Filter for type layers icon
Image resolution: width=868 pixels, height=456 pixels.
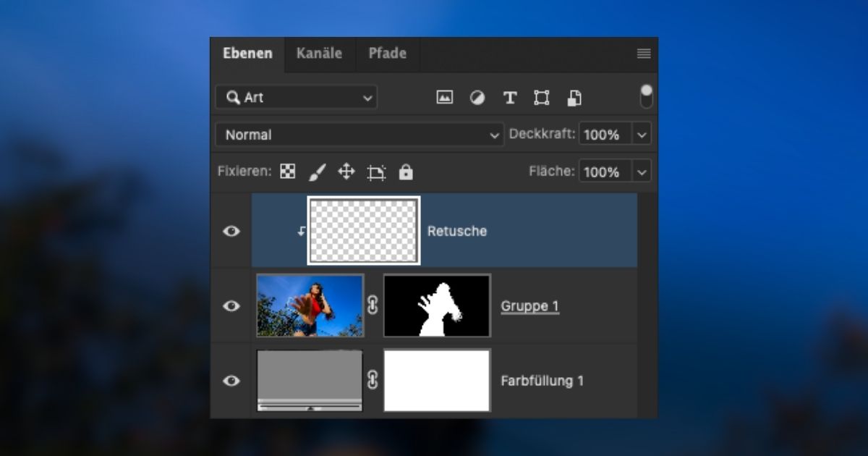point(510,98)
